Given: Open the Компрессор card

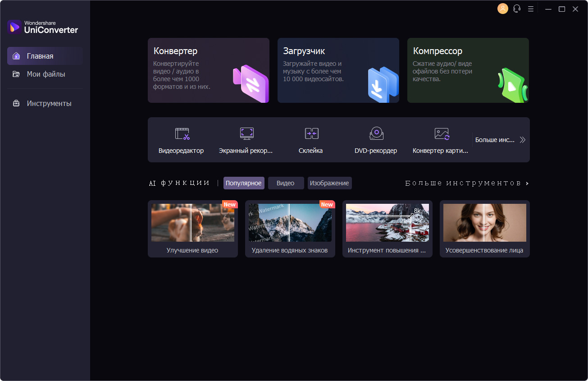Looking at the screenshot, I should pyautogui.click(x=468, y=70).
